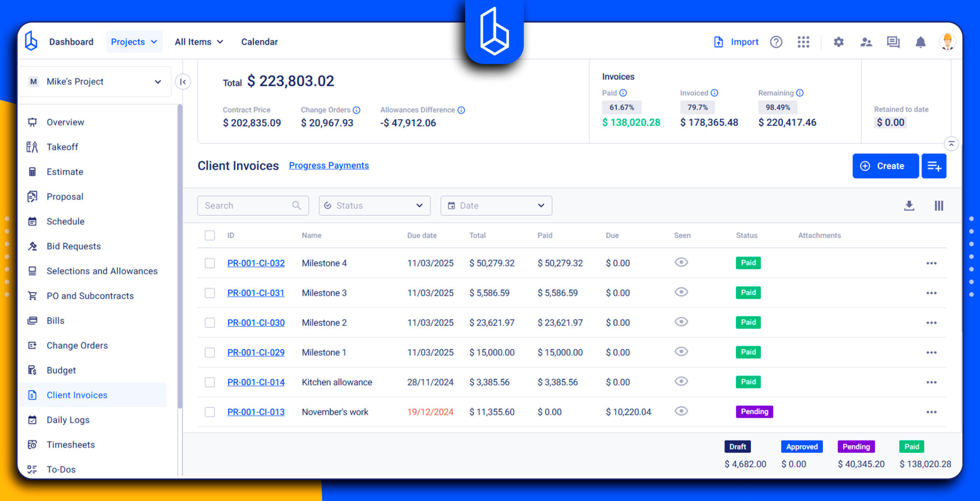Image resolution: width=980 pixels, height=501 pixels.
Task: Open the more options menu for Kitchen allowance
Action: tap(931, 382)
